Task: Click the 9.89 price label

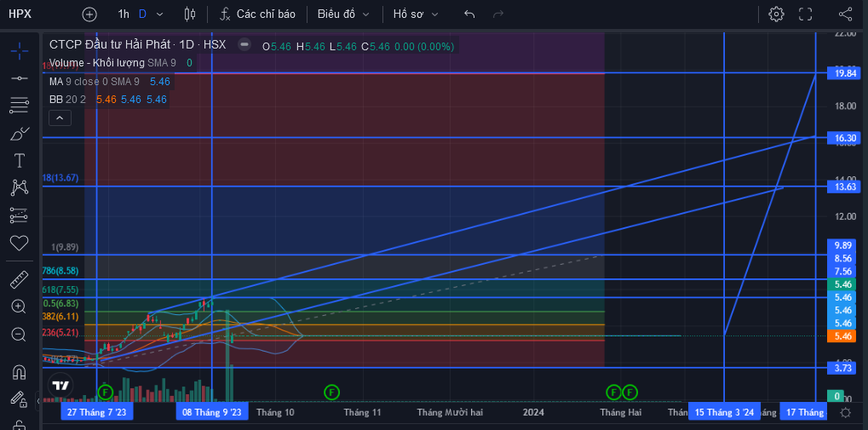Action: coord(842,245)
